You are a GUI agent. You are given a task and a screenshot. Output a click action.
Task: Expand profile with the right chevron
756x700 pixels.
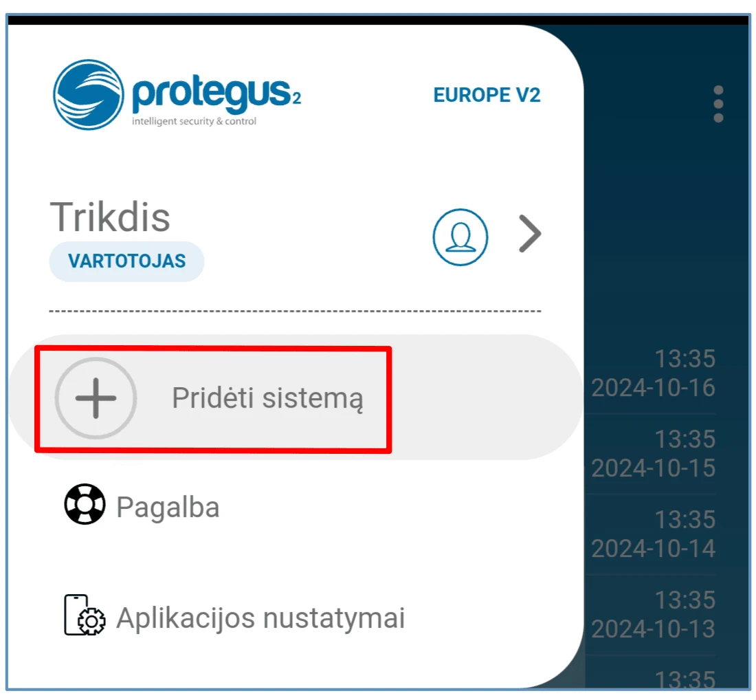[531, 234]
